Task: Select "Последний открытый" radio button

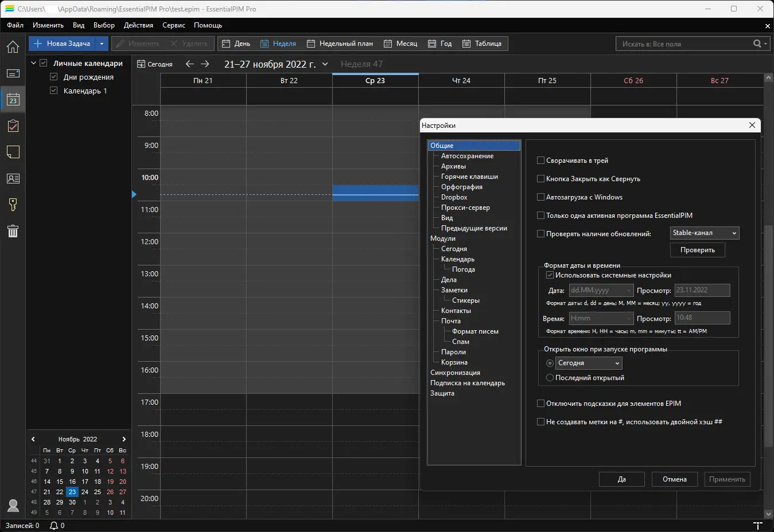Action: point(550,378)
